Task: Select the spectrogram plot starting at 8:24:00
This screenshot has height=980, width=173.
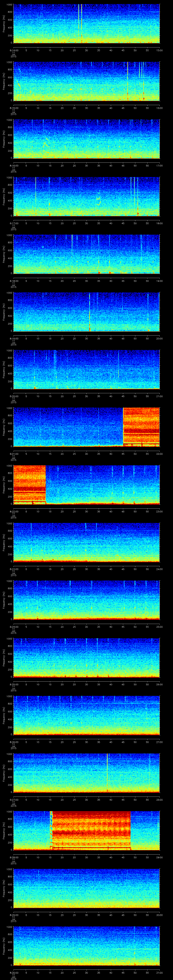Action: 87,600
